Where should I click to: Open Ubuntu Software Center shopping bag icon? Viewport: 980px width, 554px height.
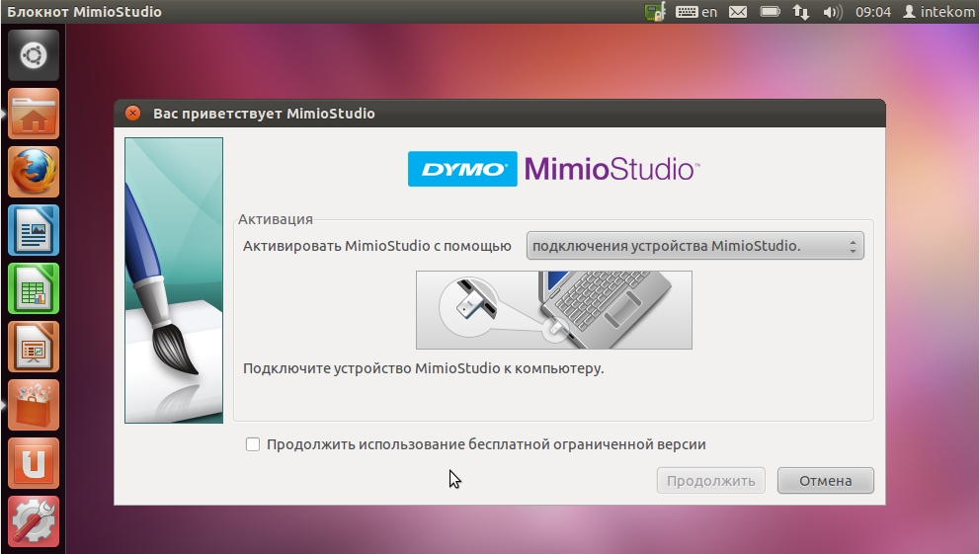click(x=34, y=405)
